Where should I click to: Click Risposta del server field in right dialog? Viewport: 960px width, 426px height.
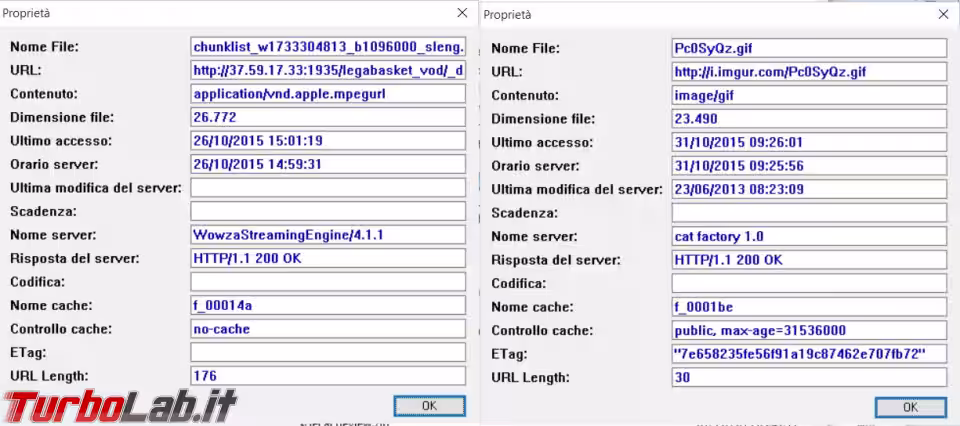pyautogui.click(x=809, y=260)
